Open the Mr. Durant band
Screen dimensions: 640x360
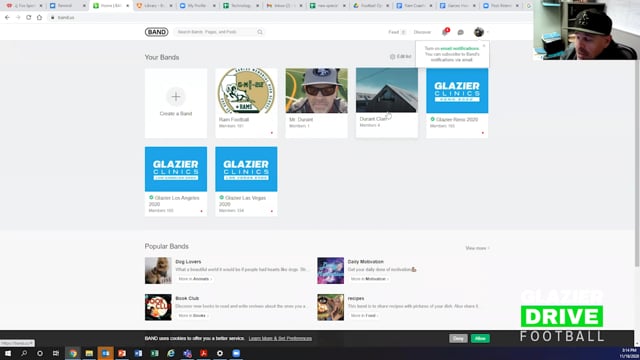[x=316, y=103]
